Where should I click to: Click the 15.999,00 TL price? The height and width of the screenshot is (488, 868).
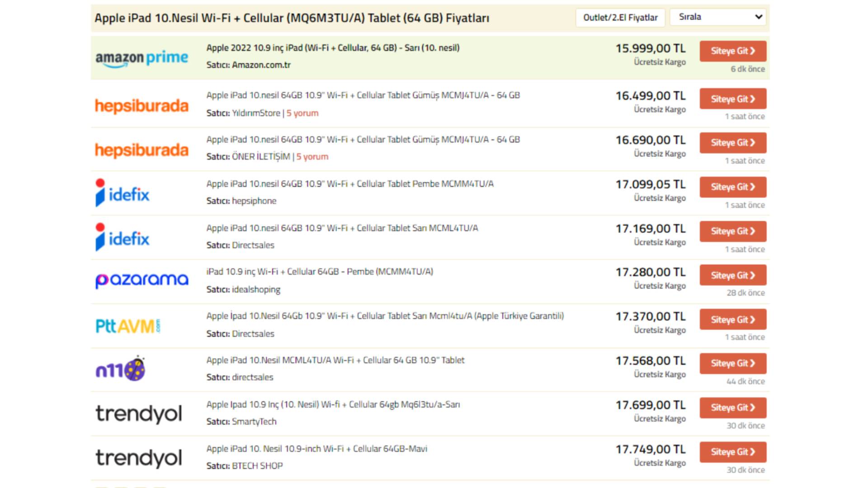pyautogui.click(x=651, y=48)
